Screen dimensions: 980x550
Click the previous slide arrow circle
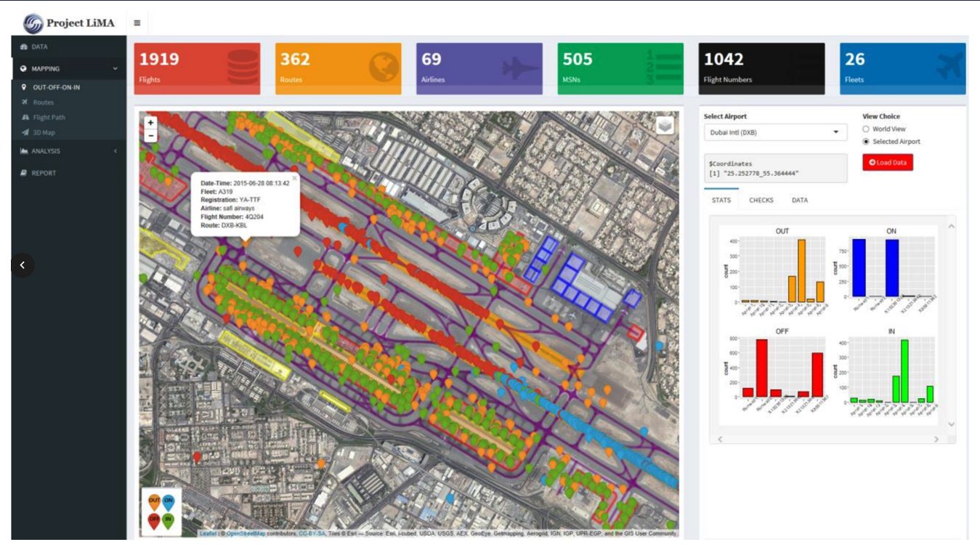(23, 265)
